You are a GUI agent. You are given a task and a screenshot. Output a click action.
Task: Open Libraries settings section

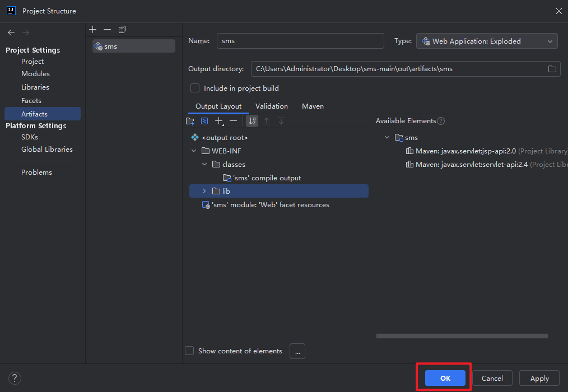[x=35, y=87]
